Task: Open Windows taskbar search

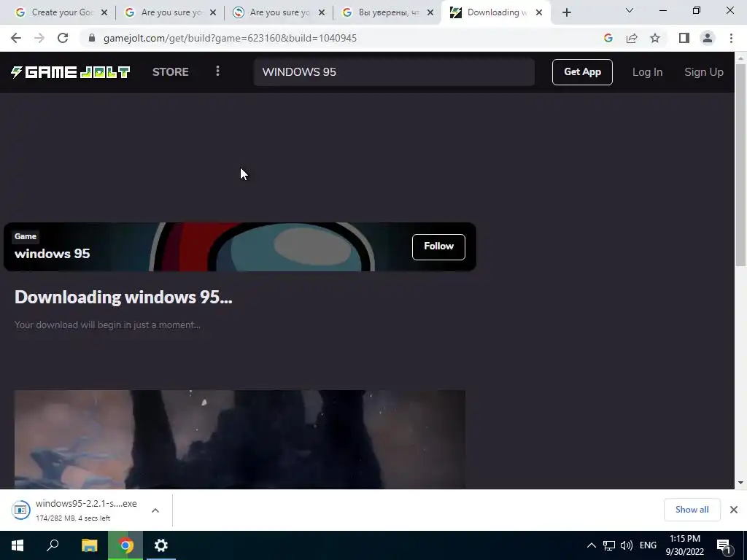Action: pyautogui.click(x=53, y=545)
